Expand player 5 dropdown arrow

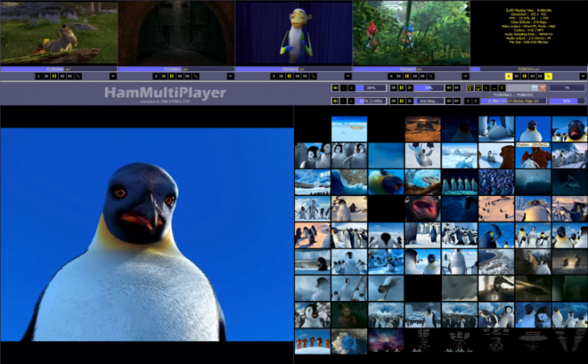coord(583,76)
